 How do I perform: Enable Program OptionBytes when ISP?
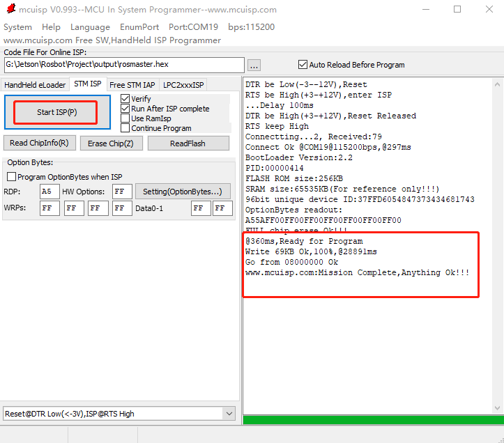tap(11, 177)
